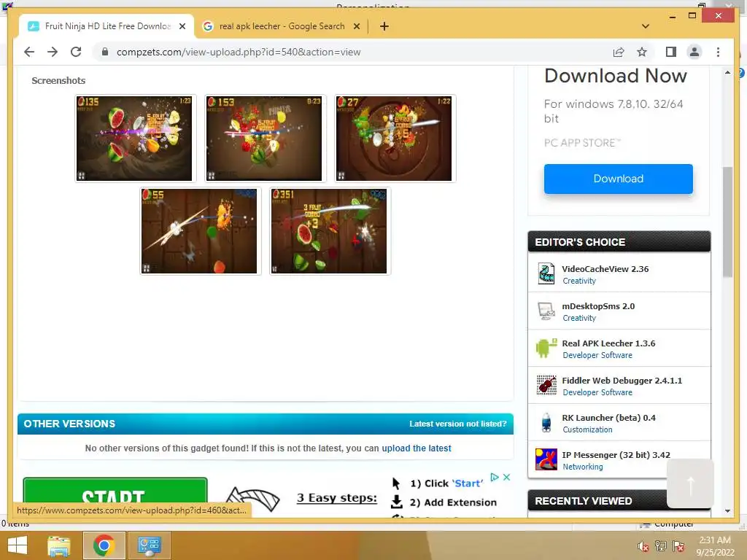Image resolution: width=747 pixels, height=560 pixels.
Task: Open the Windows Start button
Action: [18, 545]
